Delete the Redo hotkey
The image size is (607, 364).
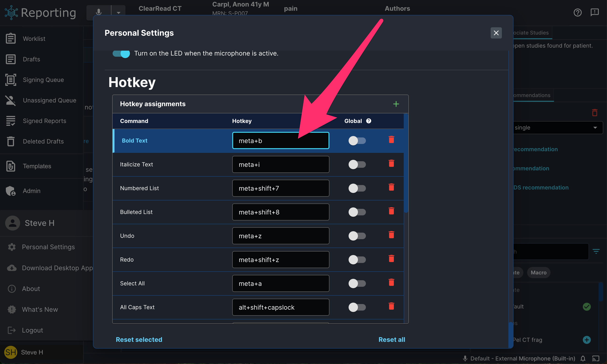(x=391, y=259)
